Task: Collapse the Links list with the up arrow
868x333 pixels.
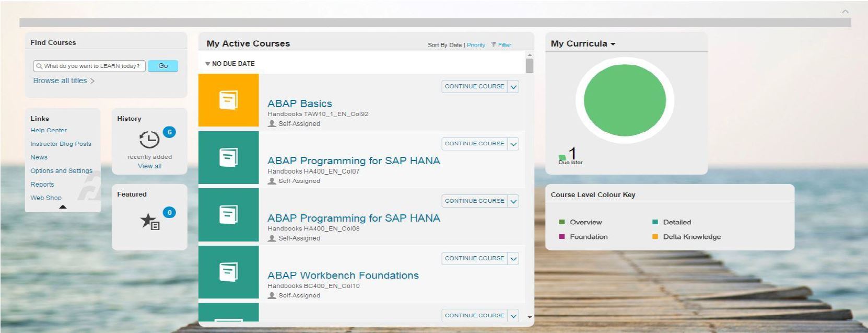Action: (63, 207)
